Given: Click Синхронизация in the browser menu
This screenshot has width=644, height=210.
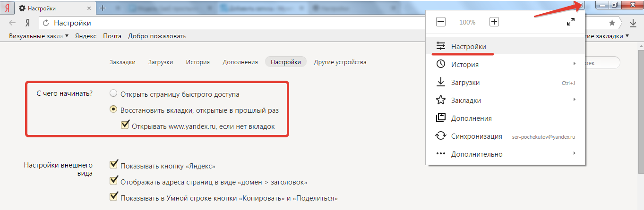Looking at the screenshot, I should click(x=506, y=136).
